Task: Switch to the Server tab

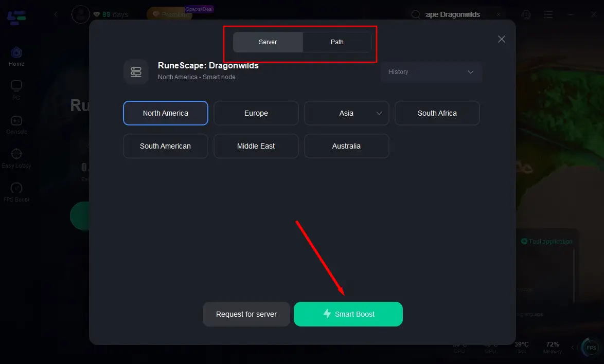Action: pos(268,42)
